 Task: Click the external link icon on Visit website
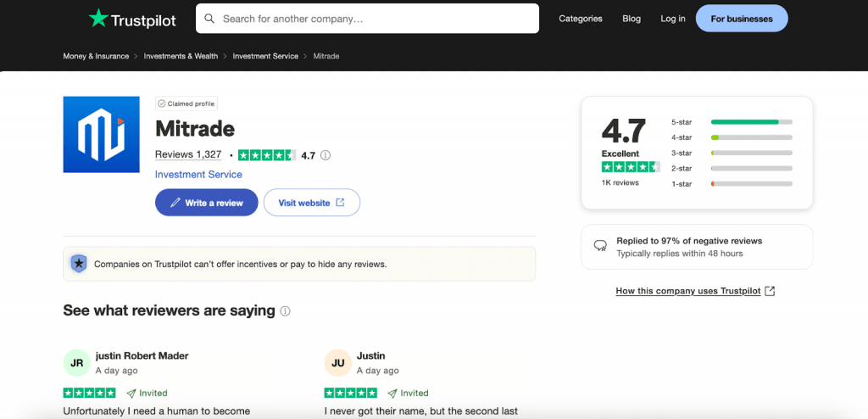point(340,203)
